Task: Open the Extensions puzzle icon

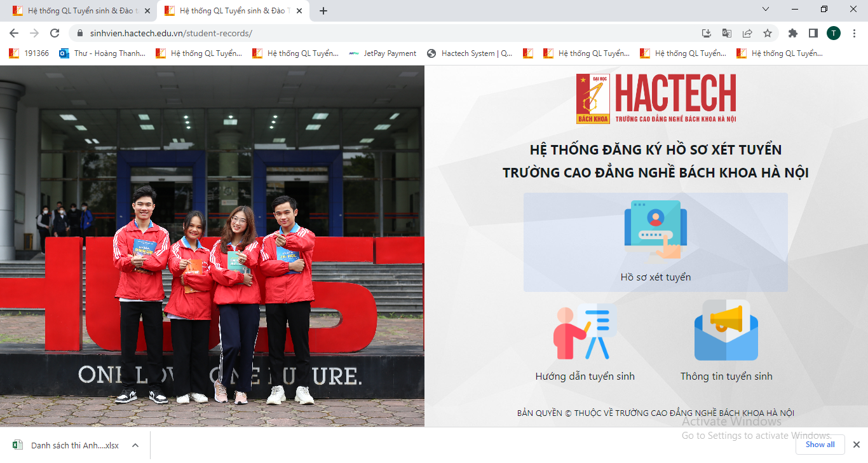Action: click(x=792, y=33)
